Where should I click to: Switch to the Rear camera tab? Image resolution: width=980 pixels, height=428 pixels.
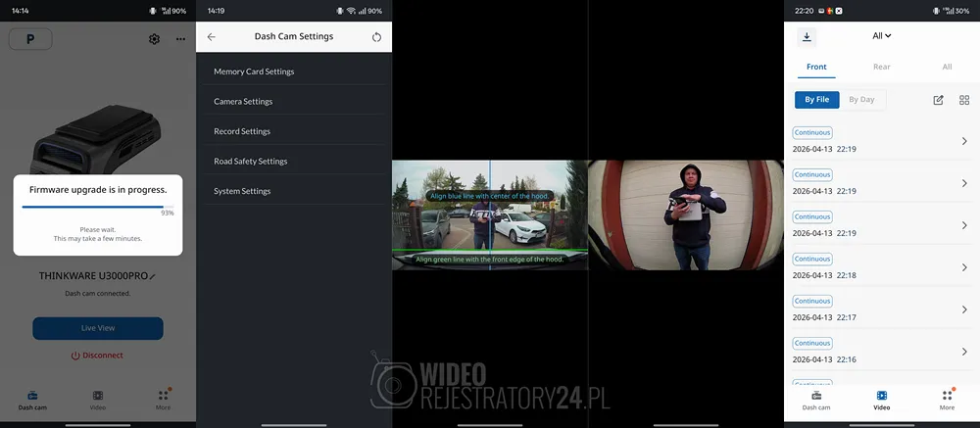[x=881, y=68]
